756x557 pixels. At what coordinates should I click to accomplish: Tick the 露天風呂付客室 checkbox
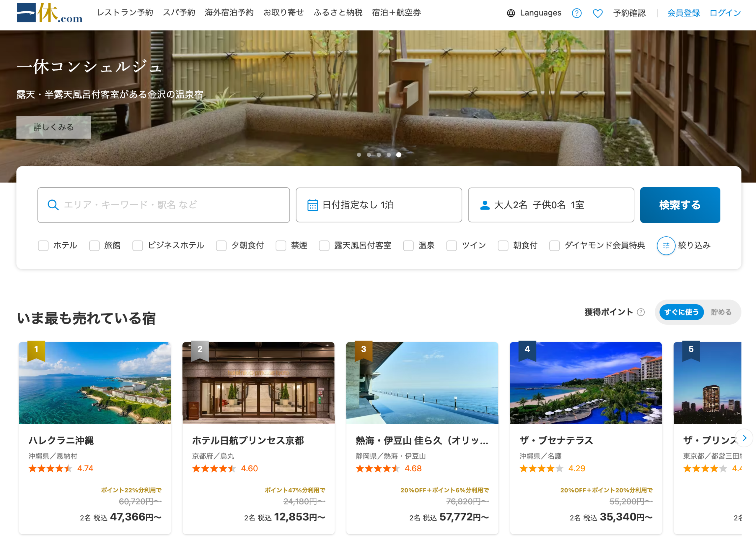pos(324,246)
